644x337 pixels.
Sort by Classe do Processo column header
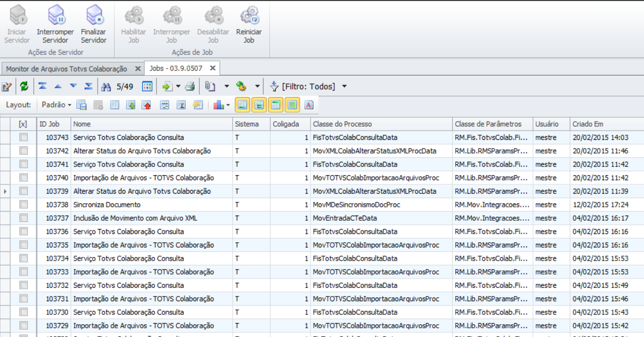[381, 124]
